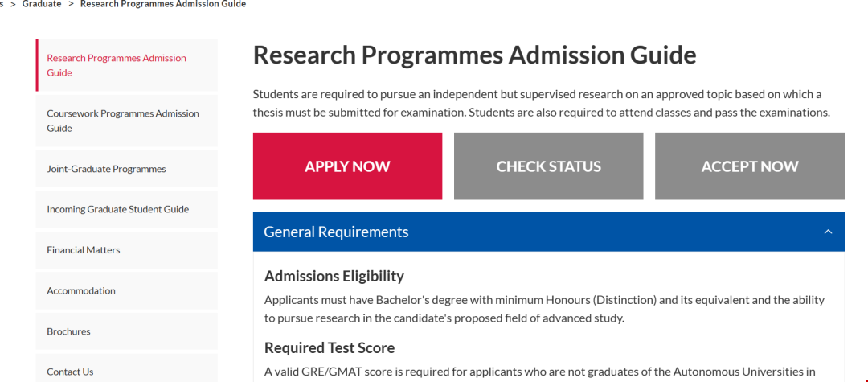Image resolution: width=868 pixels, height=382 pixels.
Task: Go to Graduate in the breadcrumb
Action: click(42, 4)
